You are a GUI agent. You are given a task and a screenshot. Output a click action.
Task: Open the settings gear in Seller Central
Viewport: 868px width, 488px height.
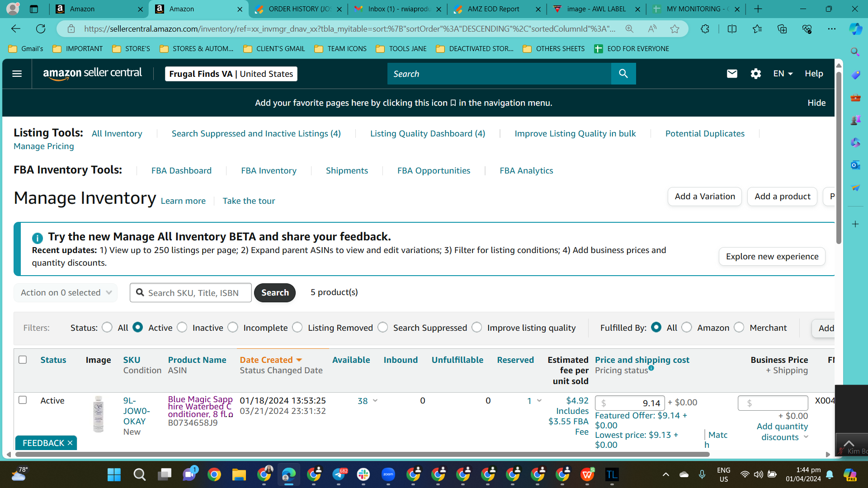pos(756,74)
